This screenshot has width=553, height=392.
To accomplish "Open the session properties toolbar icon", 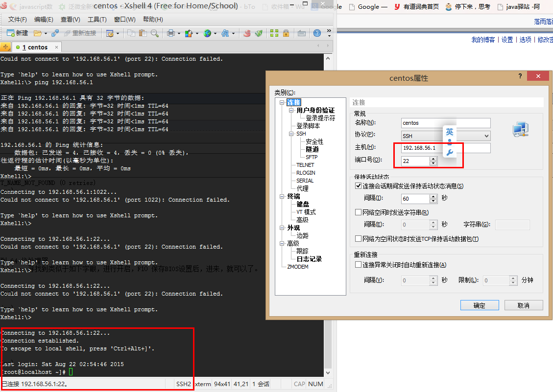I will [x=110, y=33].
